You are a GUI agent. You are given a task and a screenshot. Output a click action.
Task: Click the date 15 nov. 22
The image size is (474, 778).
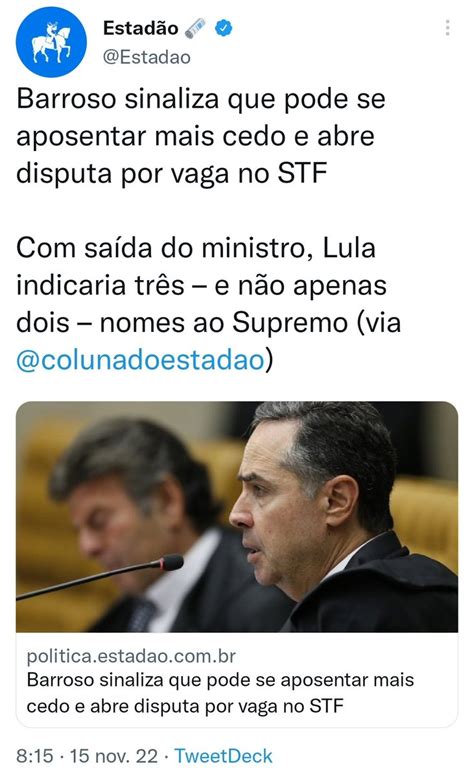(114, 756)
